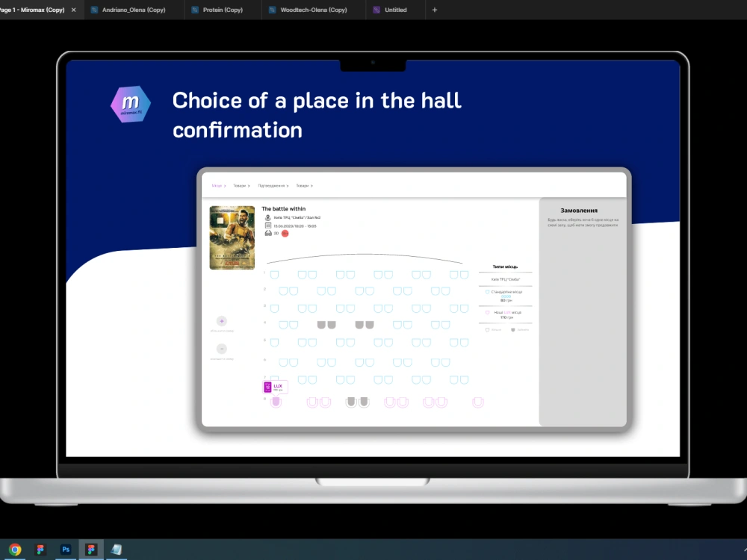Click the Miromax hexagon logo
747x560 pixels.
click(131, 104)
